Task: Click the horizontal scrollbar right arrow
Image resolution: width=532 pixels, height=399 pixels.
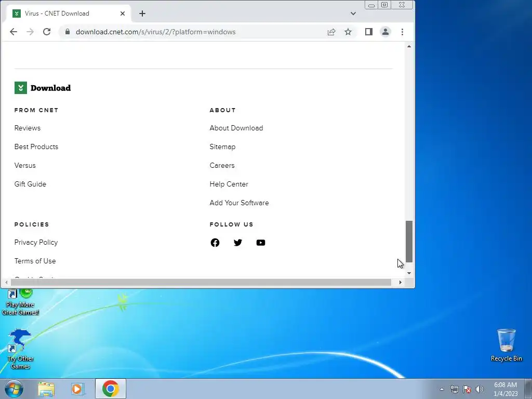Action: (401, 282)
